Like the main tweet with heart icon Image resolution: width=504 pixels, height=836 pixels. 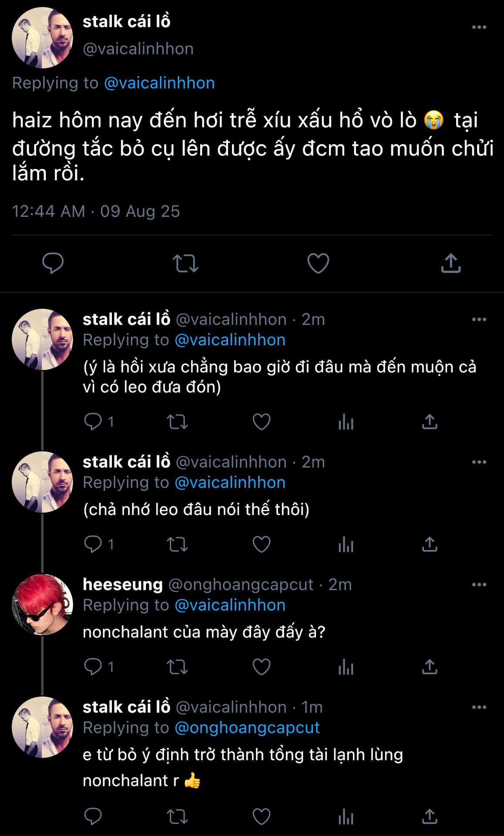[x=318, y=263]
